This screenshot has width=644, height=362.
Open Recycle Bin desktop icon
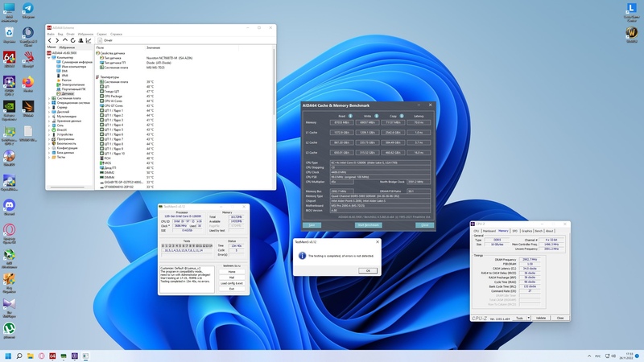[x=9, y=35]
